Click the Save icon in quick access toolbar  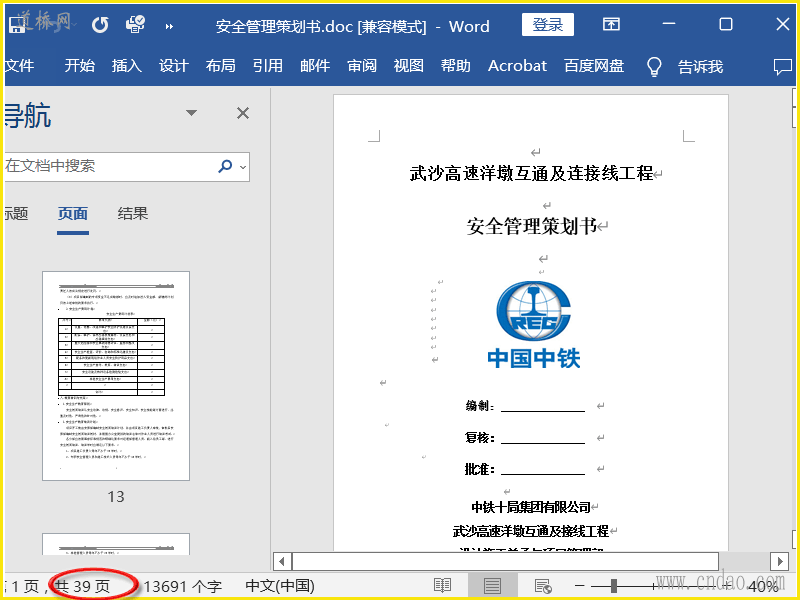point(17,24)
